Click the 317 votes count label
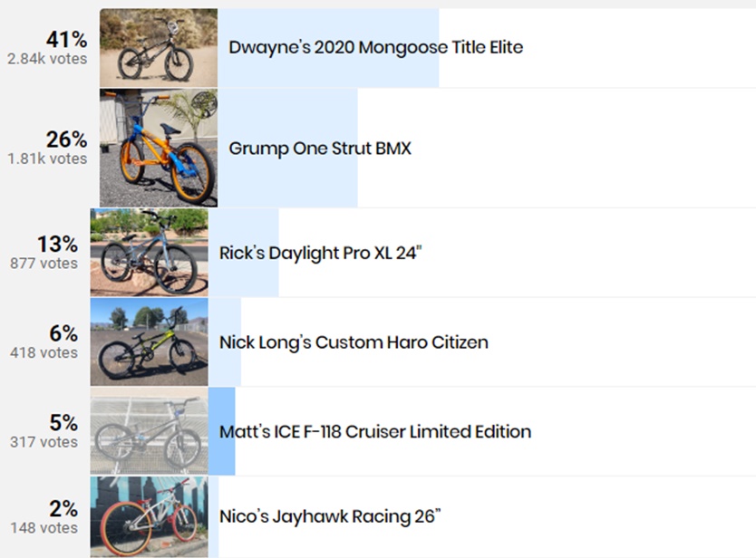 tap(44, 442)
